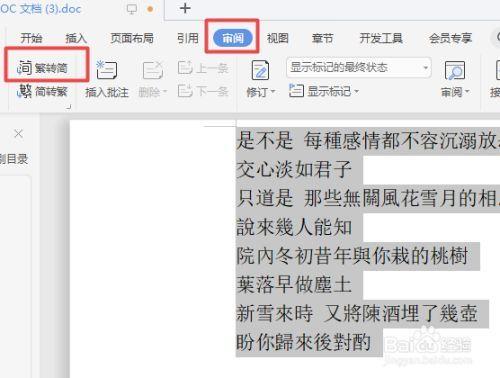Switch to the 引用 tab
The image size is (500, 378).
(x=188, y=38)
